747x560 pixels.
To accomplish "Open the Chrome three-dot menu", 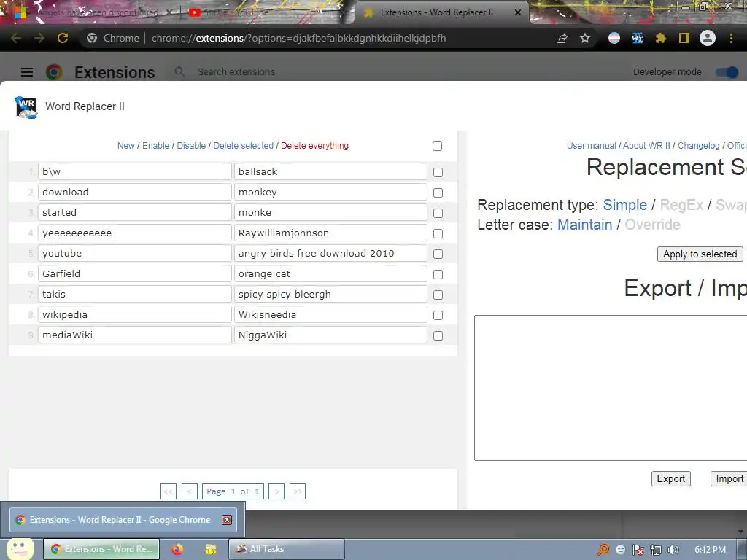I will click(731, 38).
